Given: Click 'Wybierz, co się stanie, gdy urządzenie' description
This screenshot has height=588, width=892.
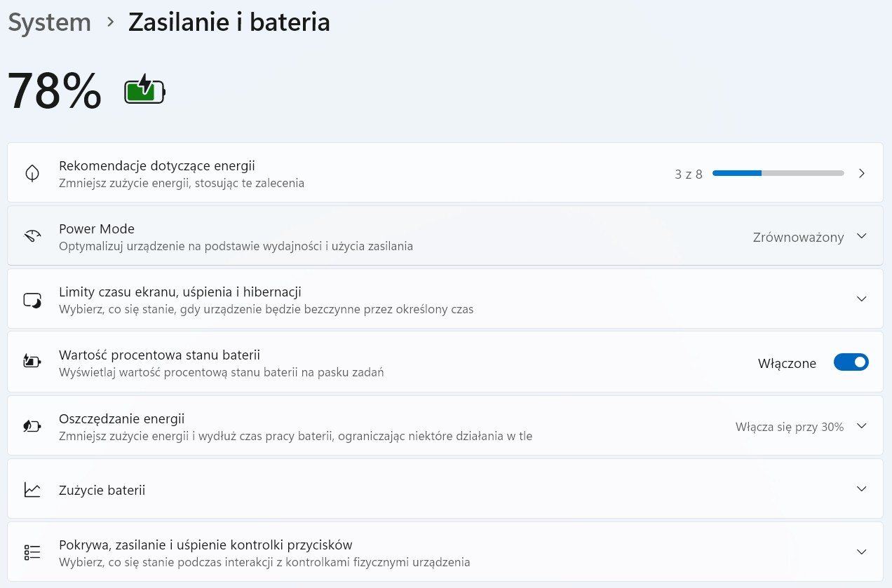Looking at the screenshot, I should point(266,309).
